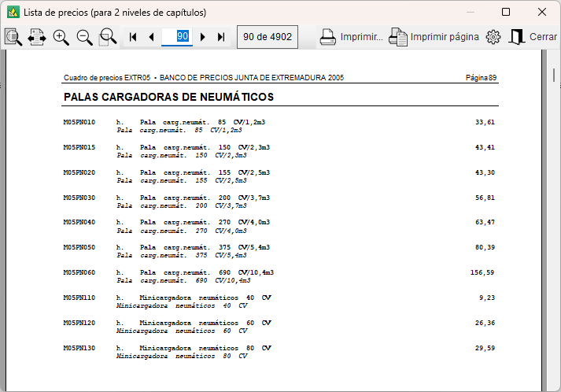Click price 56,81
The height and width of the screenshot is (392, 561).
485,198
